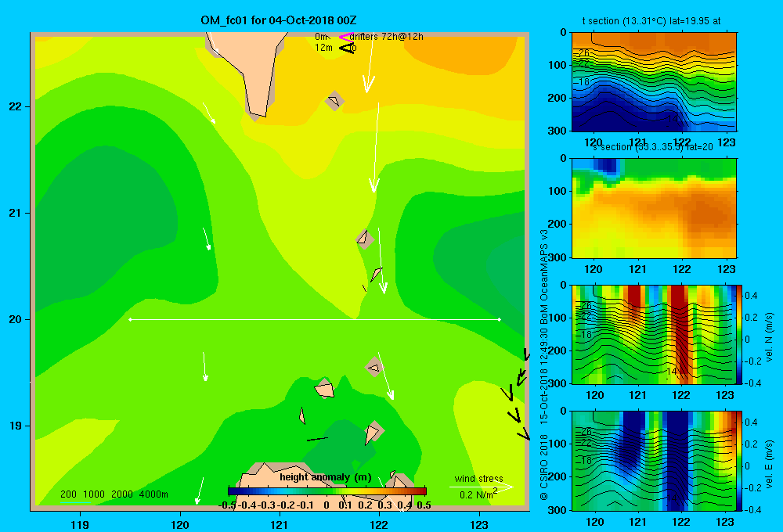
Task: Click the 'wind stress' label
Action: [478, 478]
